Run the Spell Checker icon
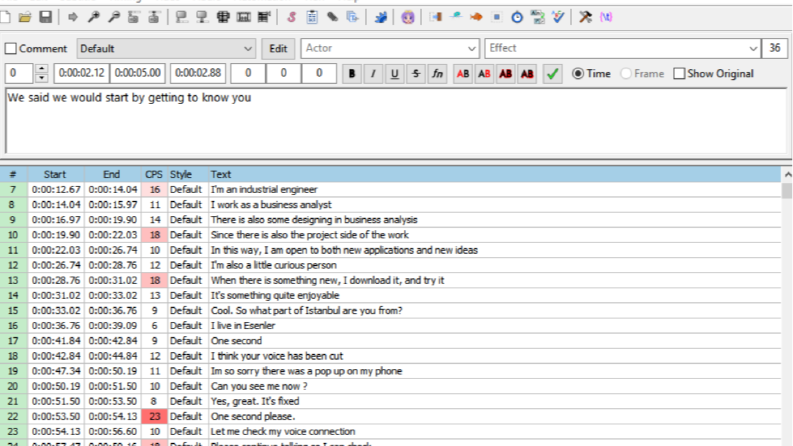This screenshot has height=446, width=793. (558, 17)
